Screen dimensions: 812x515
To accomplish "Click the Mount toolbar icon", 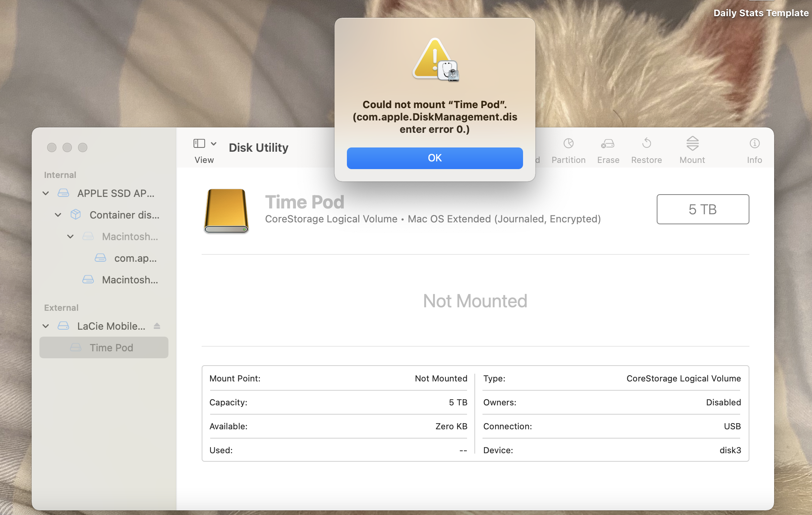I will 692,144.
